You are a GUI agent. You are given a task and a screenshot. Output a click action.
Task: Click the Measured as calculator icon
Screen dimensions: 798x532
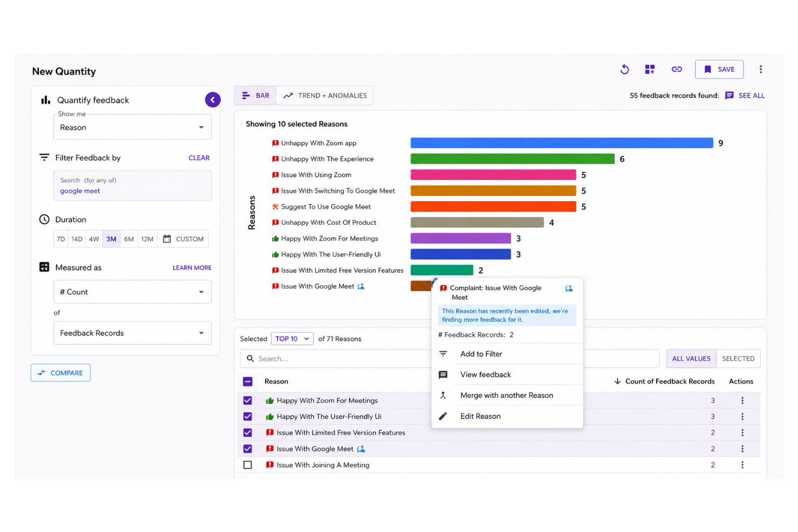click(44, 267)
